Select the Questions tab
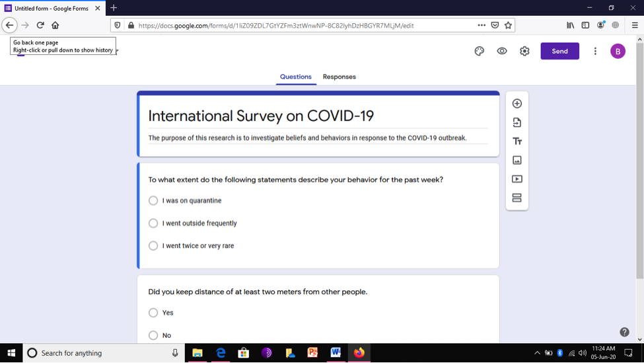This screenshot has height=363, width=644. tap(296, 77)
